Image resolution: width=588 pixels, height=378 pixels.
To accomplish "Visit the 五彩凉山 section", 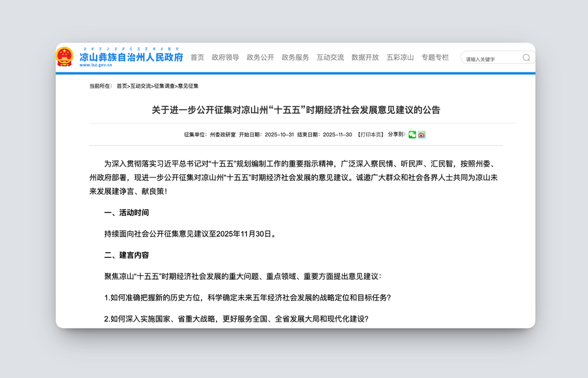I will point(400,57).
